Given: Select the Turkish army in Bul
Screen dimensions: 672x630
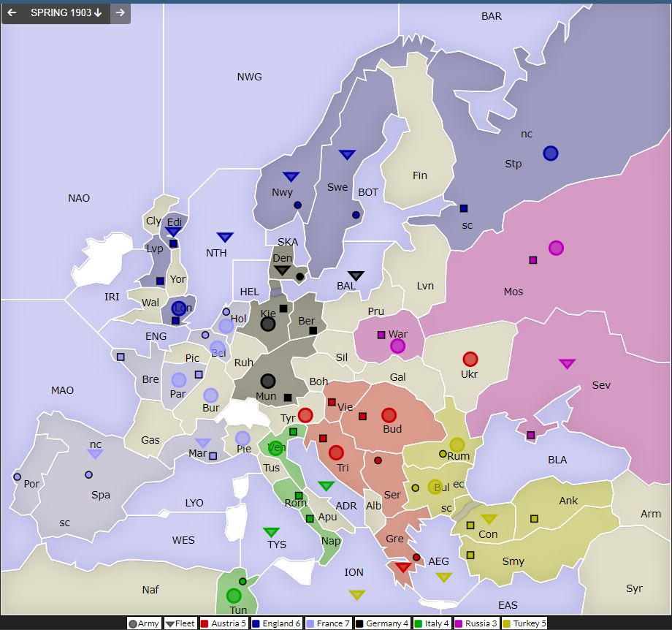Looking at the screenshot, I should tap(435, 487).
